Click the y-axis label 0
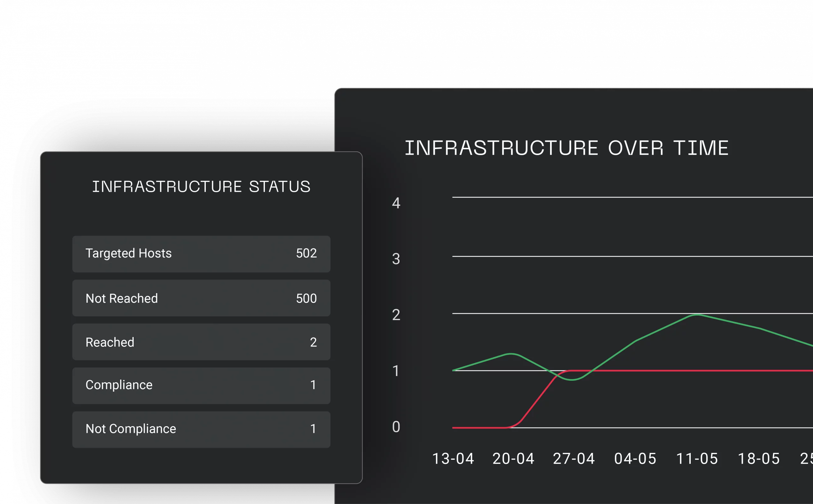Viewport: 813px width, 504px height. pos(396,427)
